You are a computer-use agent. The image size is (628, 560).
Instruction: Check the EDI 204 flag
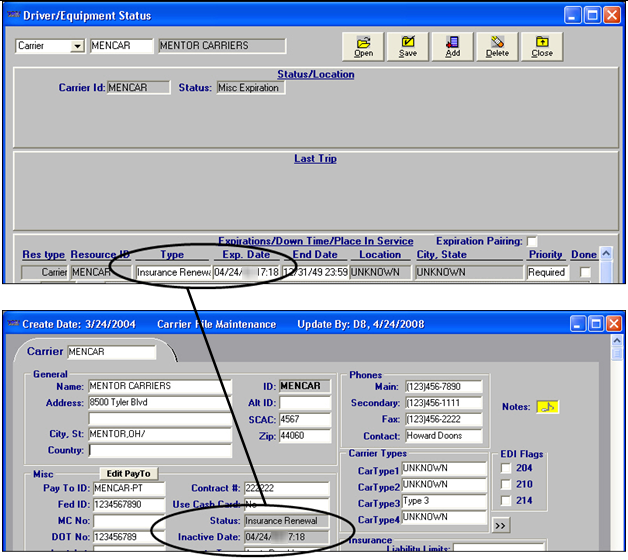(506, 469)
